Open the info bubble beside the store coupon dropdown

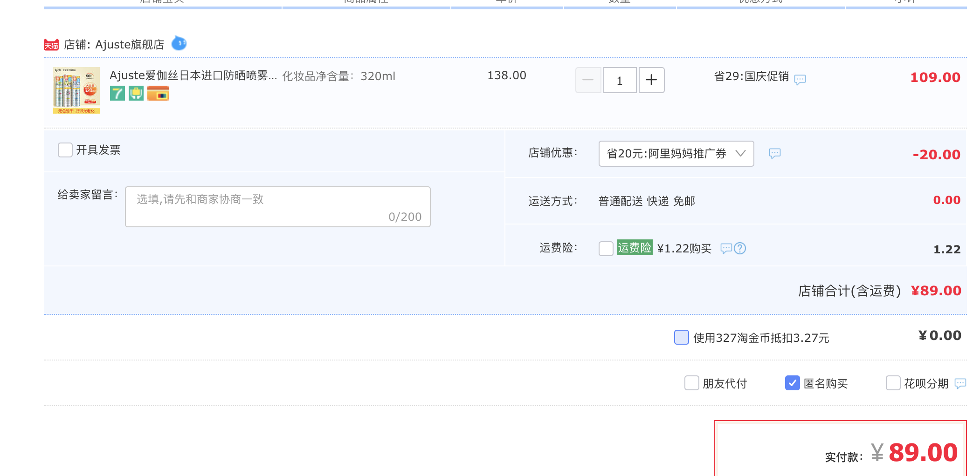click(775, 153)
